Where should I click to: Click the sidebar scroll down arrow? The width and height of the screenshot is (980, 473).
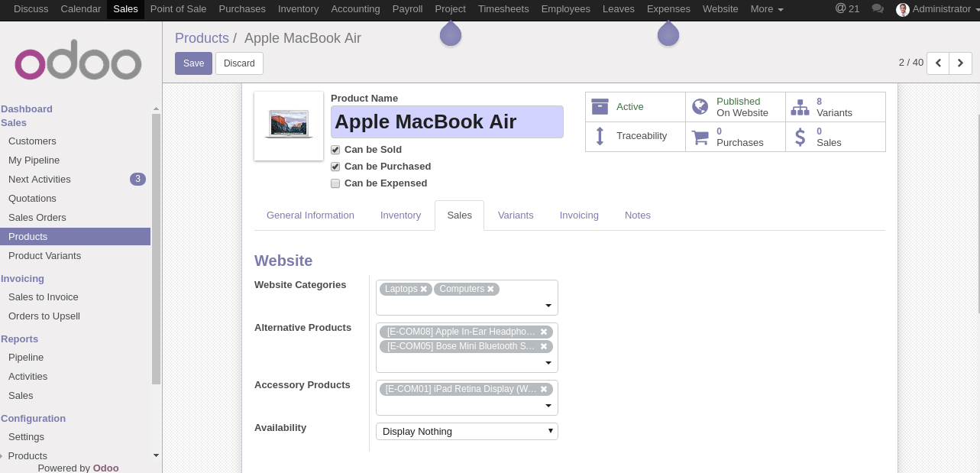click(x=157, y=455)
